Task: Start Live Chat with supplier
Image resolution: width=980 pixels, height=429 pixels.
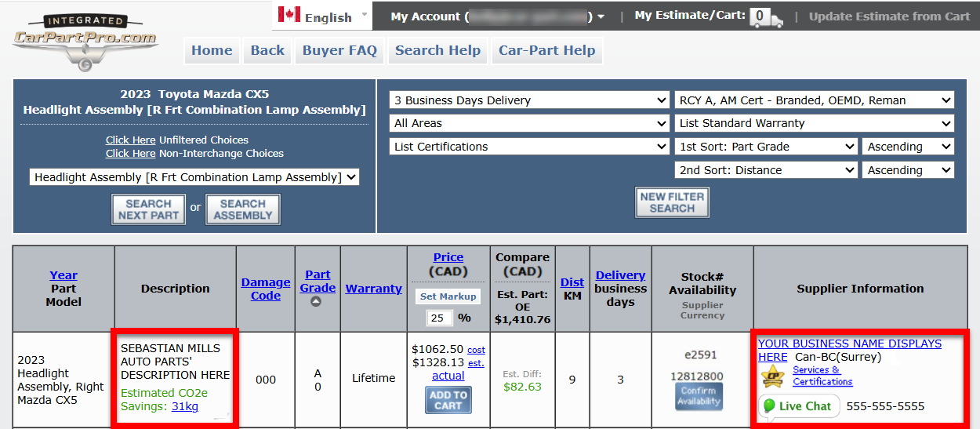Action: (x=799, y=406)
